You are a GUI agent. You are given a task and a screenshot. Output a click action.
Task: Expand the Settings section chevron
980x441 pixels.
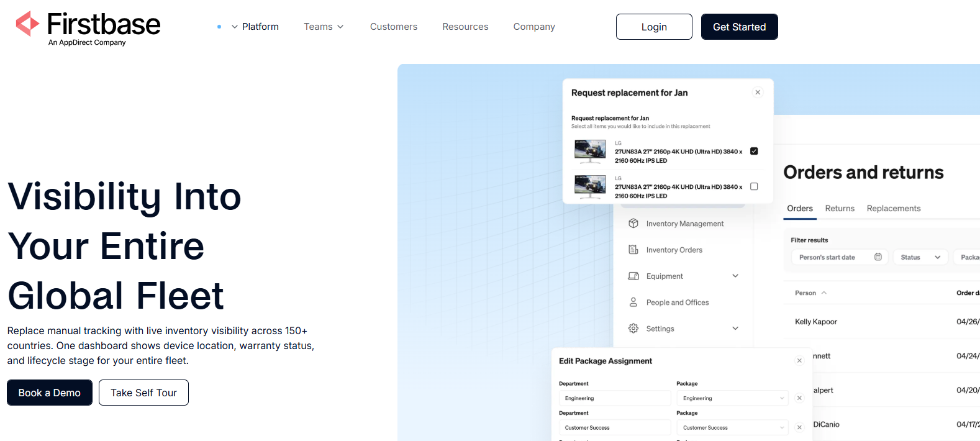coord(735,329)
